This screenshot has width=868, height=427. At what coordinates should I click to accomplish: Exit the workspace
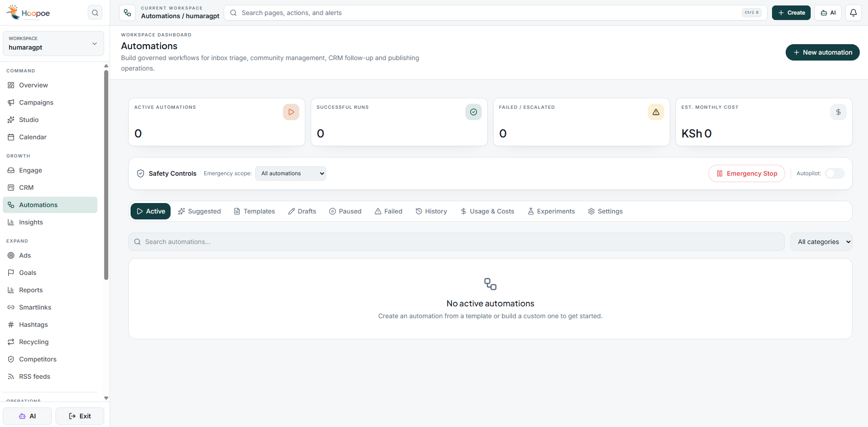point(80,416)
